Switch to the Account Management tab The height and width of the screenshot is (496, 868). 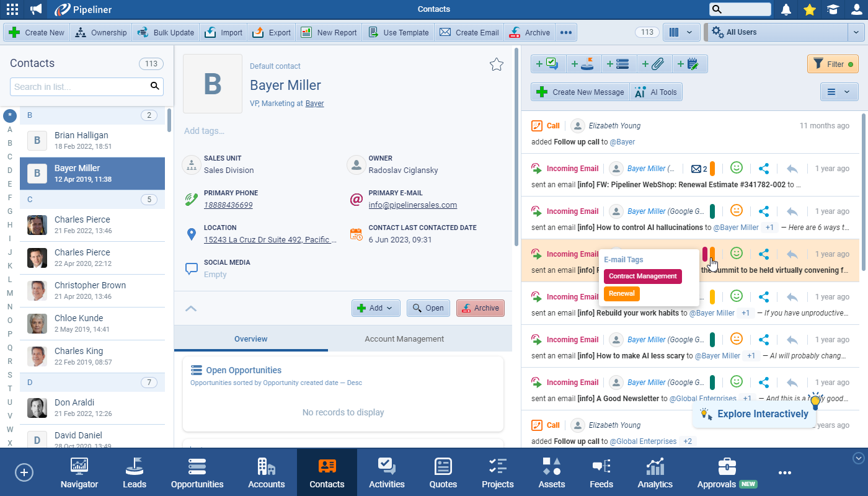tap(404, 339)
